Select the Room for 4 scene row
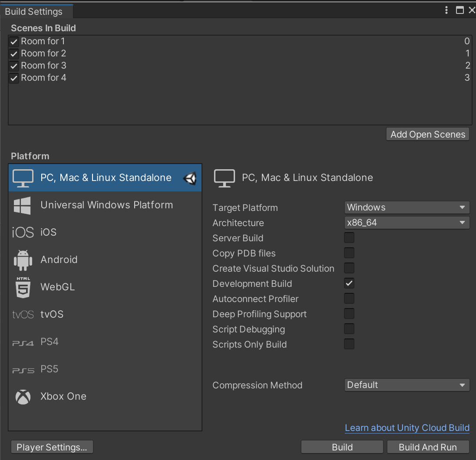Viewport: 476px width, 460px height. (x=240, y=78)
